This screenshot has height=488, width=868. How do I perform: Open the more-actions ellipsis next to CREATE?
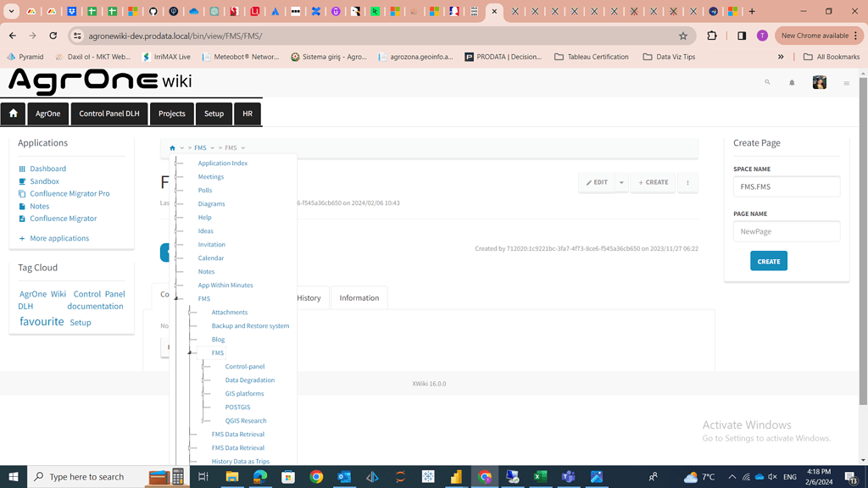687,182
